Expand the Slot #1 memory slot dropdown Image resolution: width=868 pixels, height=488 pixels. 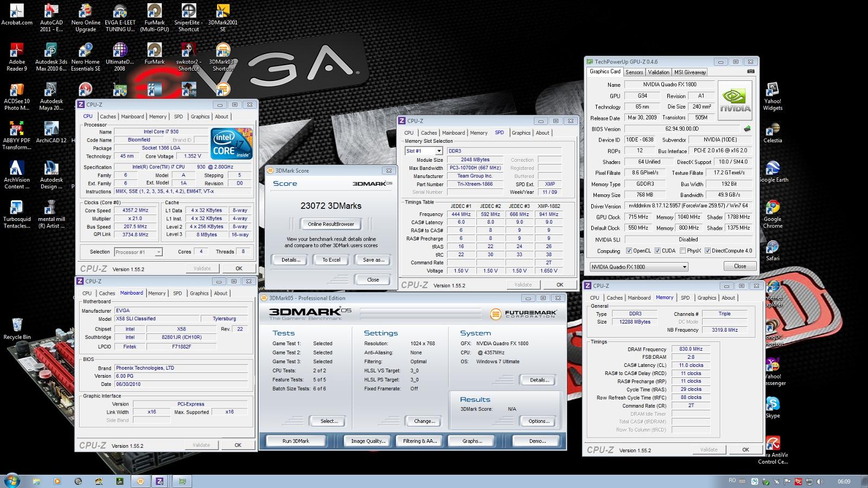pyautogui.click(x=424, y=151)
